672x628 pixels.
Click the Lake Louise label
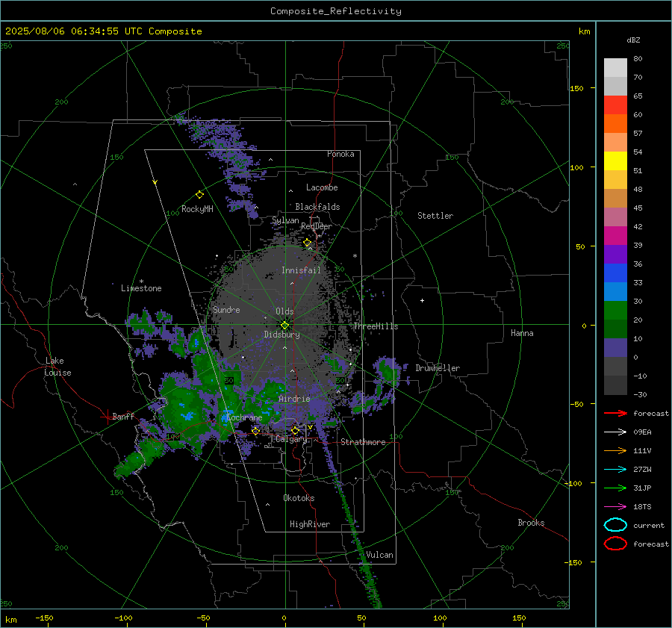(x=57, y=367)
